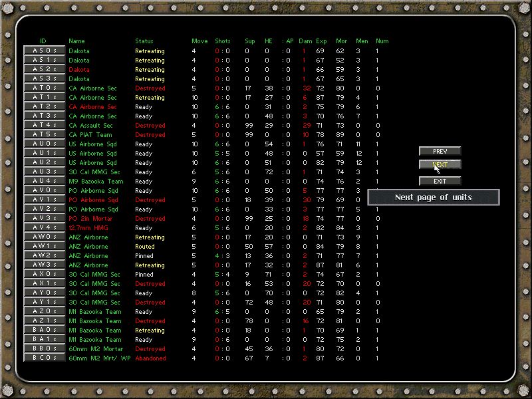Select unit ID button AY0
Viewport: 532px width, 399px height.
click(x=44, y=293)
